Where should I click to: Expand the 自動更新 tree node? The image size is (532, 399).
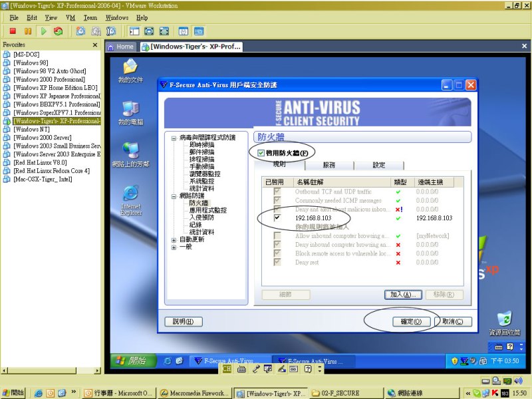[174, 239]
